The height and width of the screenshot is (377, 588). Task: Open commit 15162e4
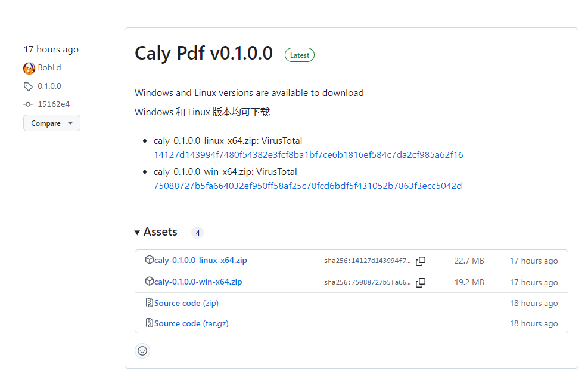[54, 104]
